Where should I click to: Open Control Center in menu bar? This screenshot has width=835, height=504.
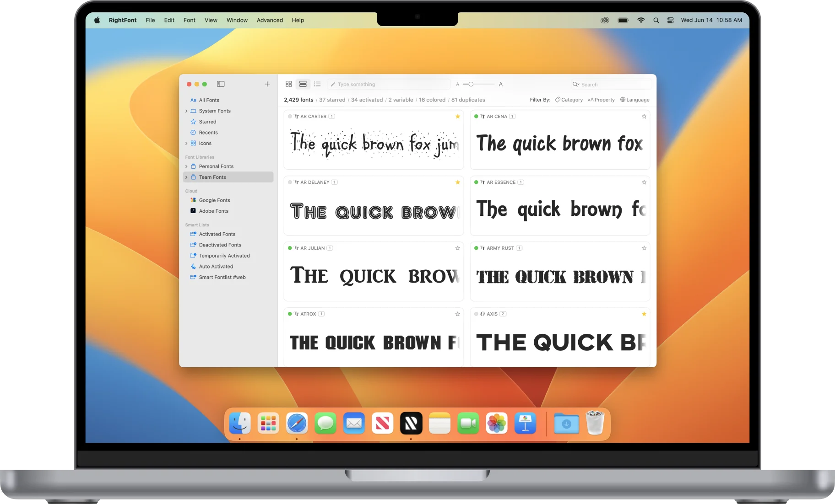670,20
